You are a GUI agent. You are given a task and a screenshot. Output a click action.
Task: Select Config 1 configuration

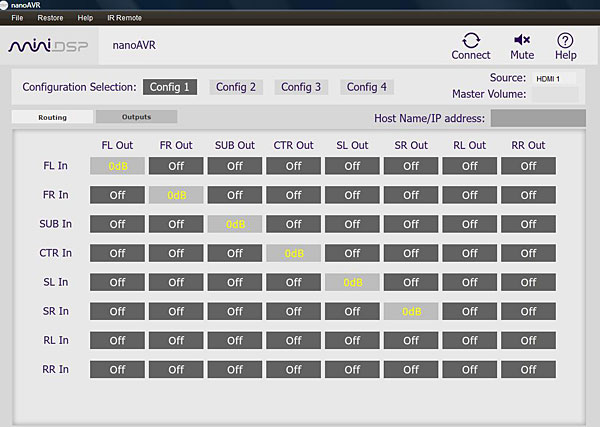pyautogui.click(x=171, y=87)
